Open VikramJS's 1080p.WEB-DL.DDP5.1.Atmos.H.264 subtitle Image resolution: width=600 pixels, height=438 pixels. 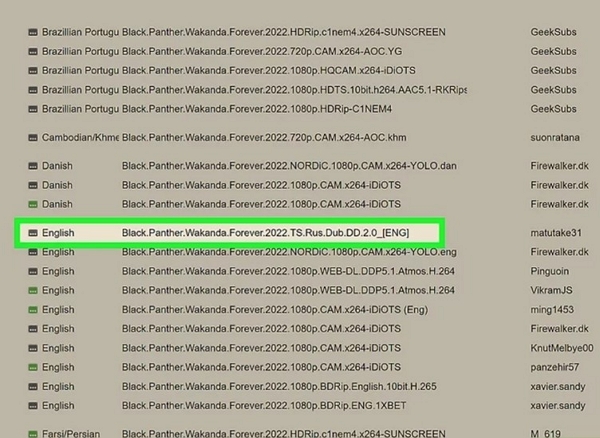[x=288, y=290]
